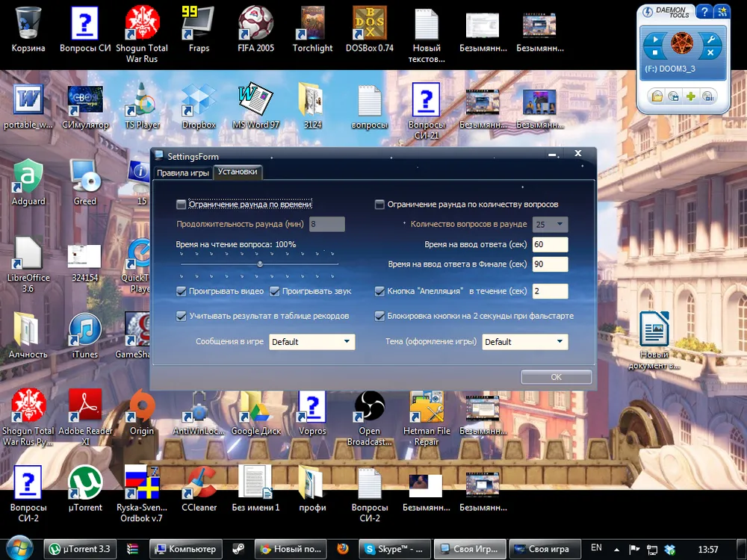Launch the DOSBox 0.74 icon
This screenshot has height=560, width=747.
point(369,25)
